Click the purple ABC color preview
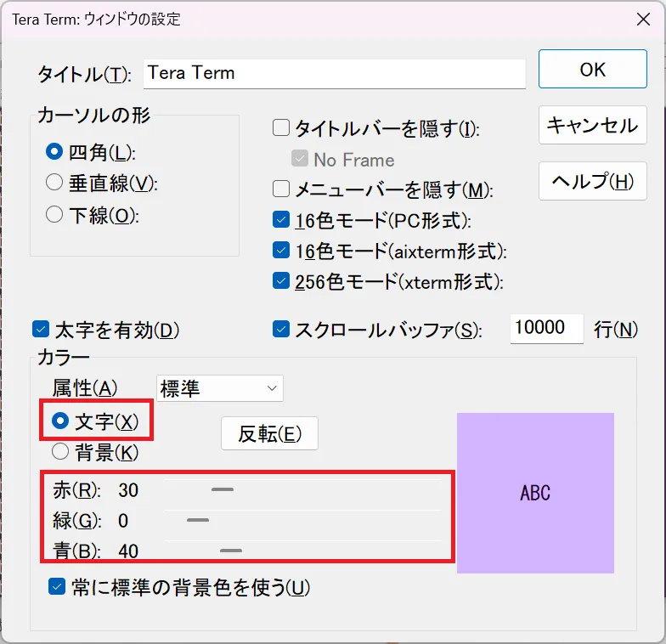The width and height of the screenshot is (666, 644). (x=535, y=493)
